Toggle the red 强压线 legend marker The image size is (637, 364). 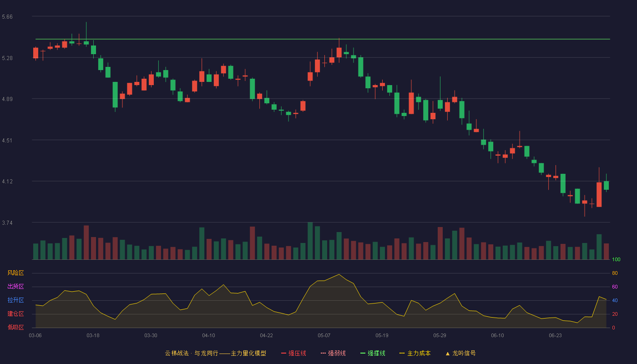283,353
